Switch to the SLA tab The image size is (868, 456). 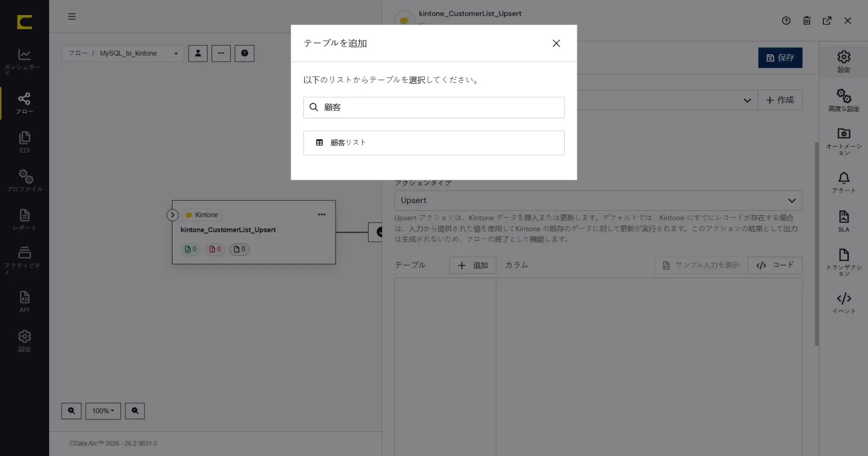[844, 221]
